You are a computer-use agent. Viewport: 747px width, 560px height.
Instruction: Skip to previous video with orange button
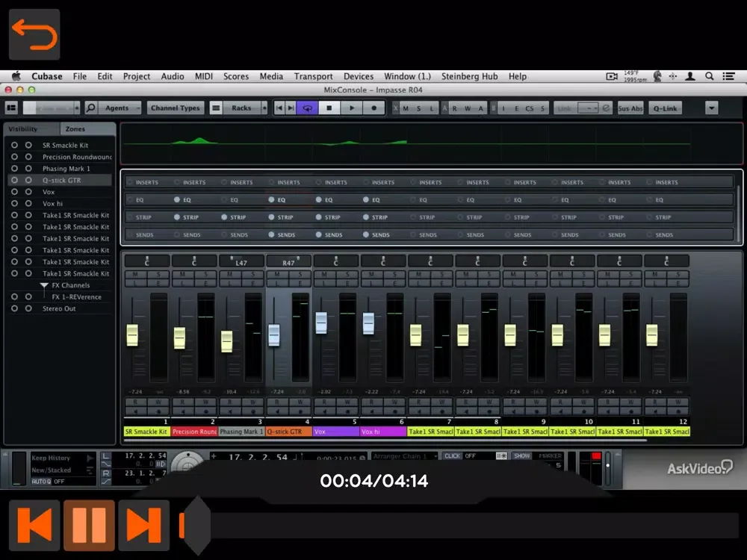34,525
